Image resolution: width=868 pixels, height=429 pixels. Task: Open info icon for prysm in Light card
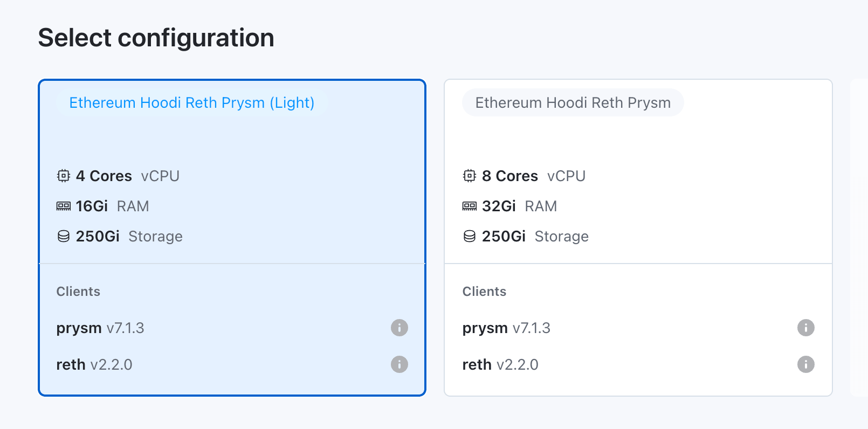[399, 328]
